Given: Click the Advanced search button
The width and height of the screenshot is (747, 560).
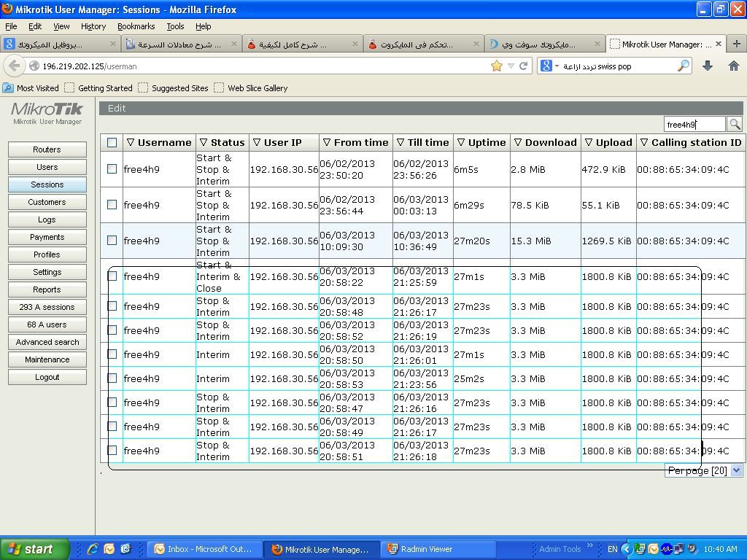Looking at the screenshot, I should [47, 342].
